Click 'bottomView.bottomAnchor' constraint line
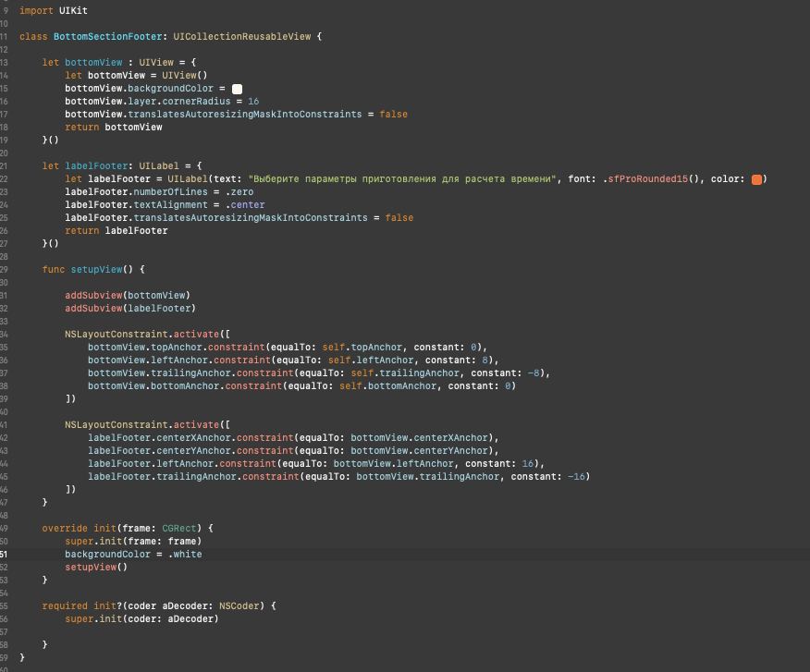 [x=301, y=385]
